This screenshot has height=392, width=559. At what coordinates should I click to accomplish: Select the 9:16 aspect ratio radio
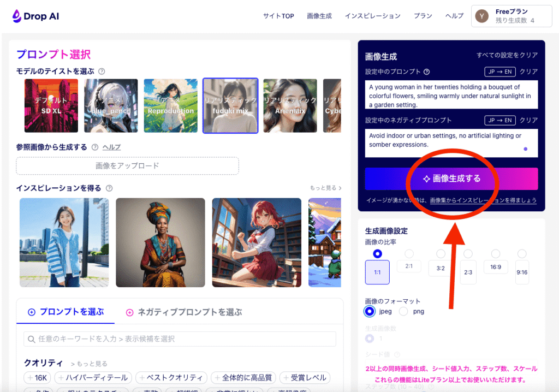point(522,254)
